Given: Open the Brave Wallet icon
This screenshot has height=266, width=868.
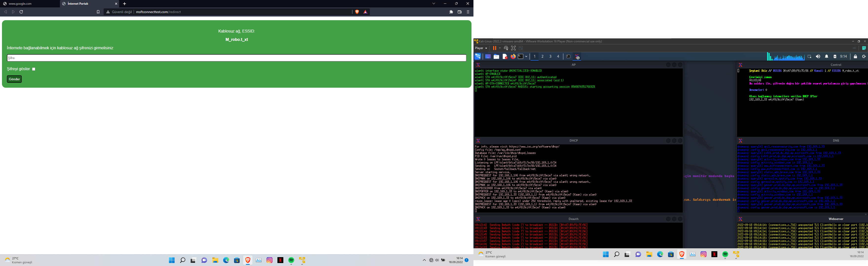Looking at the screenshot, I should pos(460,12).
